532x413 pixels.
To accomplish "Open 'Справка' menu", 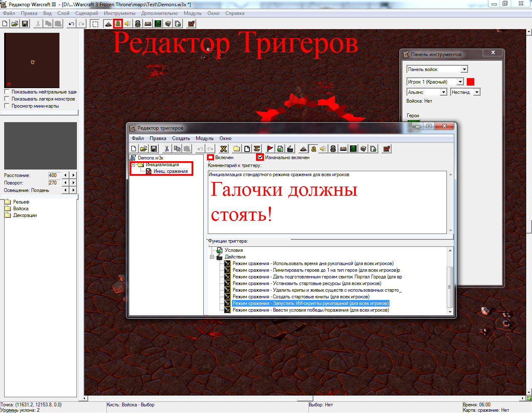I will coord(235,13).
